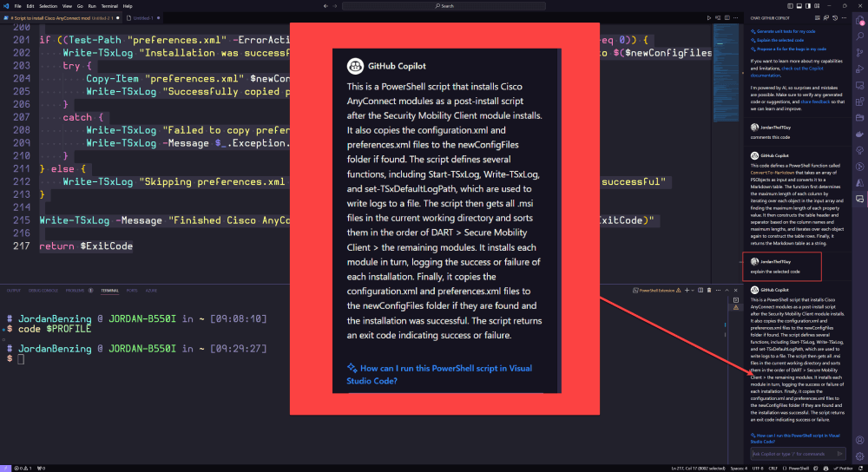Image resolution: width=868 pixels, height=472 pixels.
Task: Kill the terminal with trash icon
Action: pyautogui.click(x=709, y=290)
